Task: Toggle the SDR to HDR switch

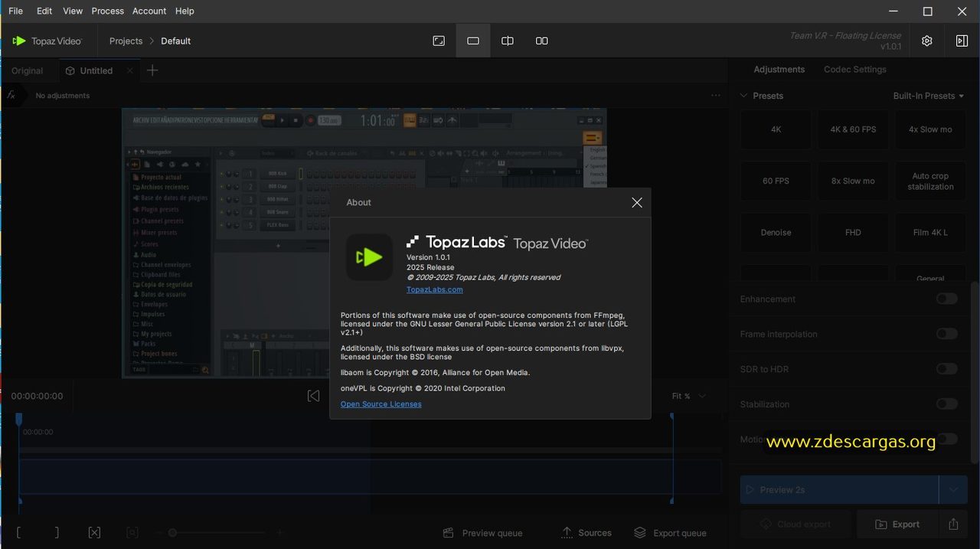Action: [947, 369]
